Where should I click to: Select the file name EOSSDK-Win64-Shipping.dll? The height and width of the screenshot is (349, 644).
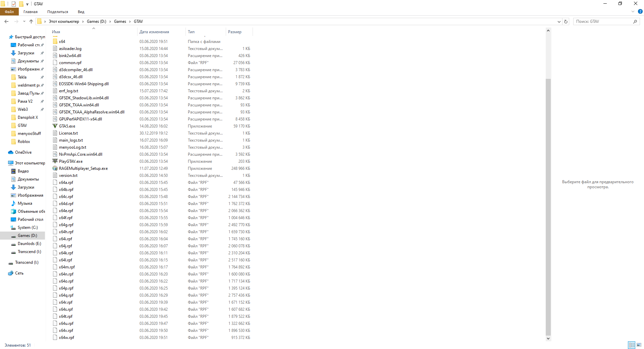tap(84, 84)
